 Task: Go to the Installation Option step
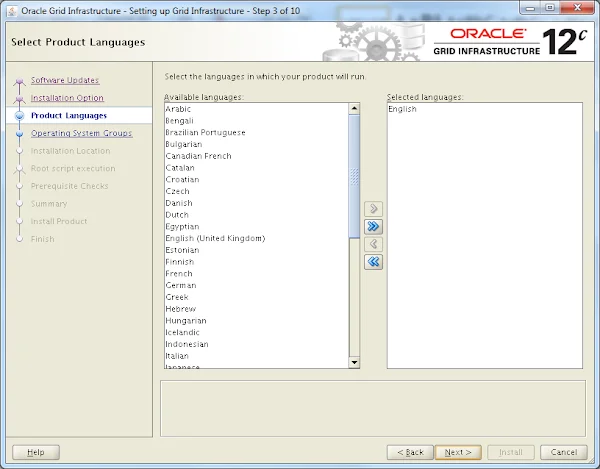click(x=67, y=98)
